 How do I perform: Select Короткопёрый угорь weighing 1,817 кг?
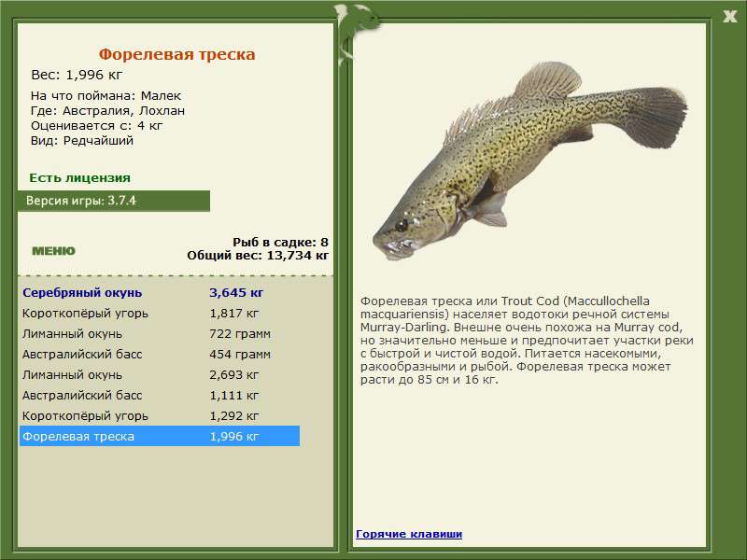point(160,314)
